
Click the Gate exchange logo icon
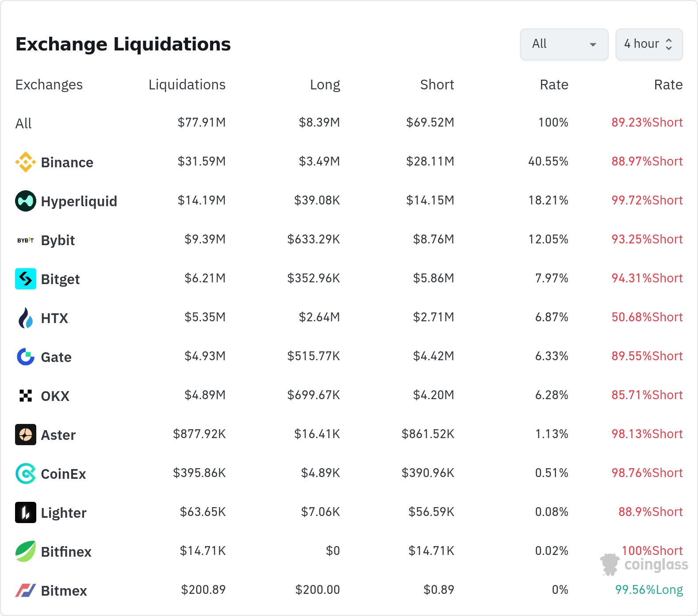(x=26, y=357)
